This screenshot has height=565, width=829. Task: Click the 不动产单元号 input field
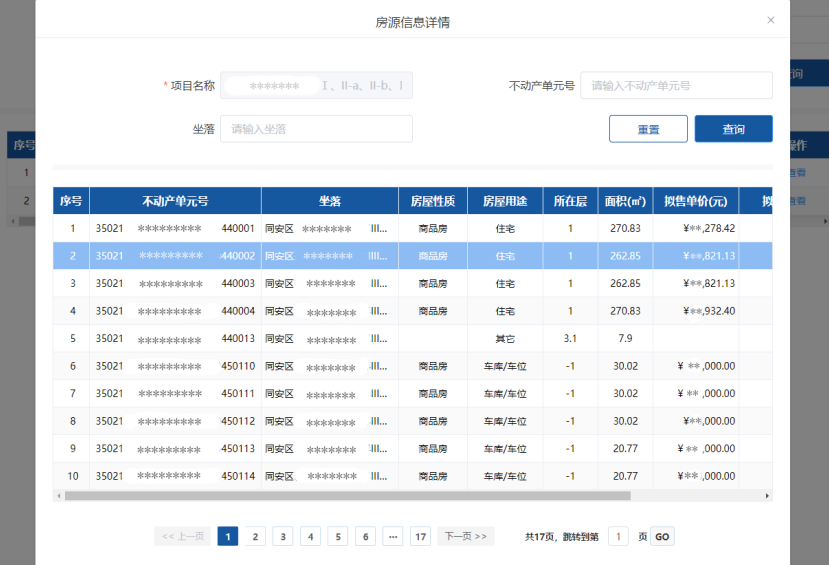tap(676, 86)
